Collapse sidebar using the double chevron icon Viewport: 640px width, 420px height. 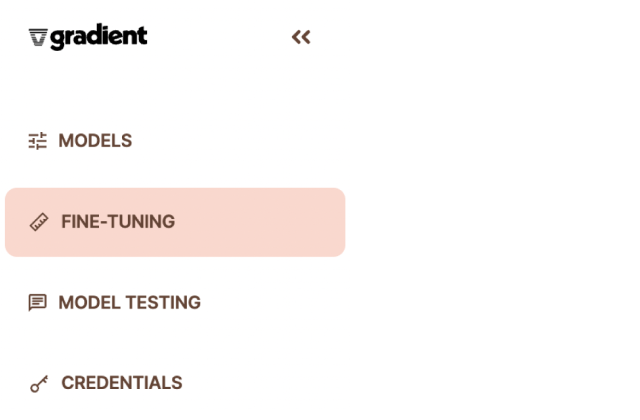point(301,37)
